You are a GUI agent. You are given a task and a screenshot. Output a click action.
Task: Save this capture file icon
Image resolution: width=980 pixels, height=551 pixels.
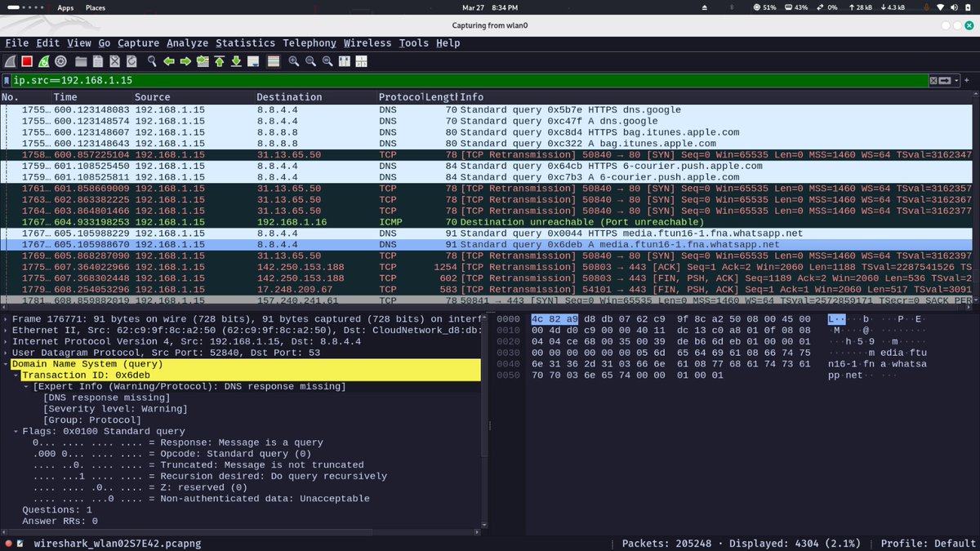pyautogui.click(x=98, y=61)
